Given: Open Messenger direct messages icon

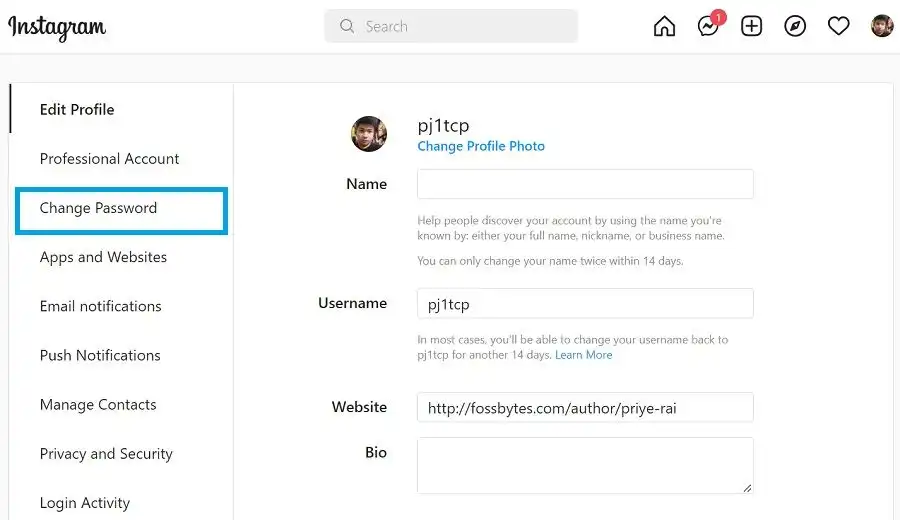Looking at the screenshot, I should tap(708, 27).
